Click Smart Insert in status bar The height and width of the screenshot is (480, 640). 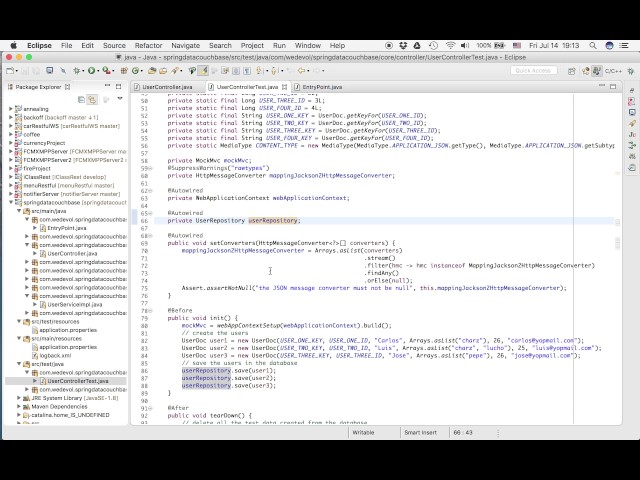coord(420,432)
